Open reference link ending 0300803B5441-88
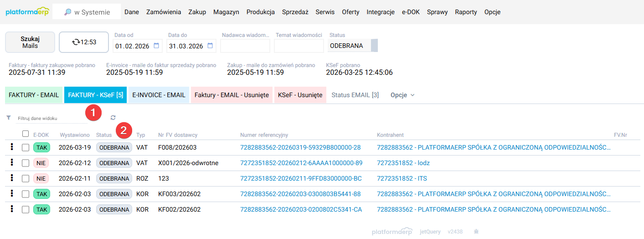 (x=300, y=194)
